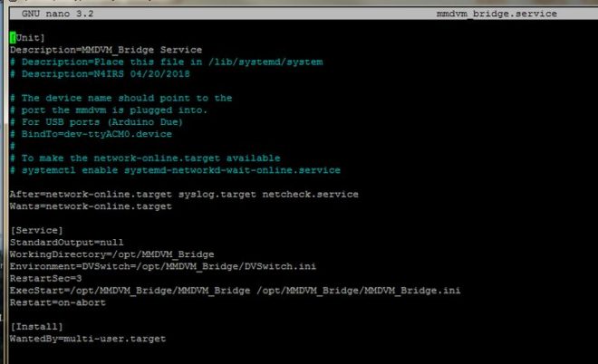The image size is (598, 364).
Task: Click 'To make the network-online.target available' comment
Action: (x=145, y=158)
